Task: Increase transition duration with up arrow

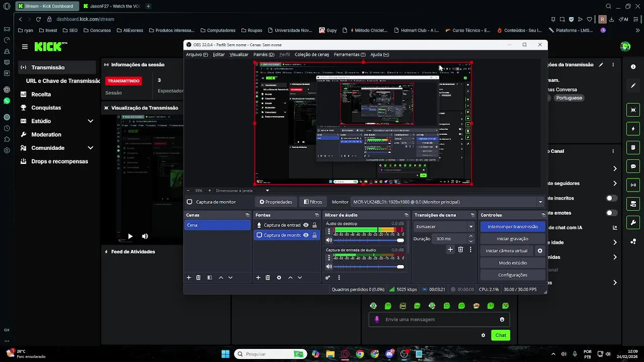Action: (x=471, y=236)
